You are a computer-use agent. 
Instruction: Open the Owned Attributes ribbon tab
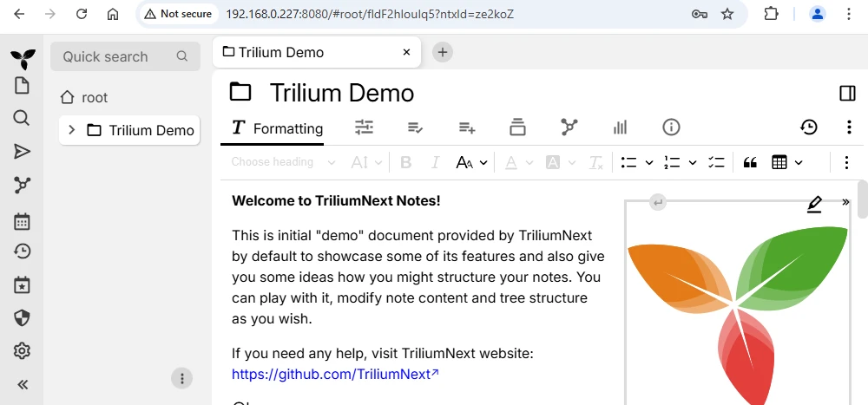coord(415,127)
